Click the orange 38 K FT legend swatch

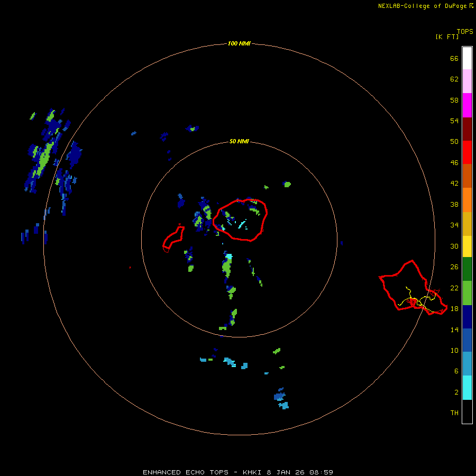467,200
